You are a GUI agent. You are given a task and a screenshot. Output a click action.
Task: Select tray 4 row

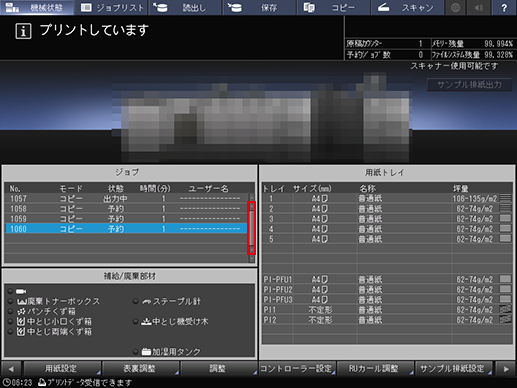pos(387,229)
